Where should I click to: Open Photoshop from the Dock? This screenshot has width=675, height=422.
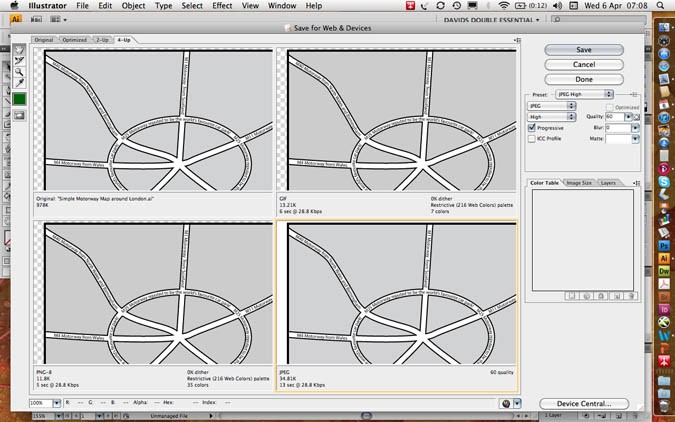tap(662, 245)
